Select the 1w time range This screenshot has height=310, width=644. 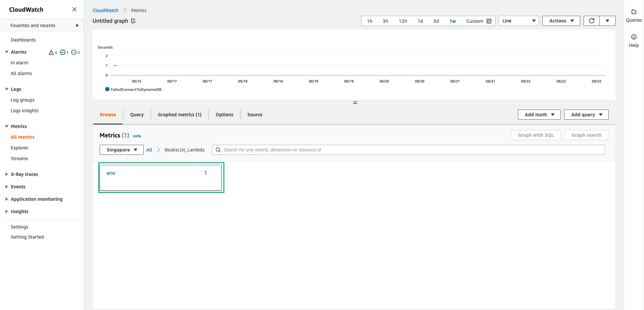pos(452,21)
